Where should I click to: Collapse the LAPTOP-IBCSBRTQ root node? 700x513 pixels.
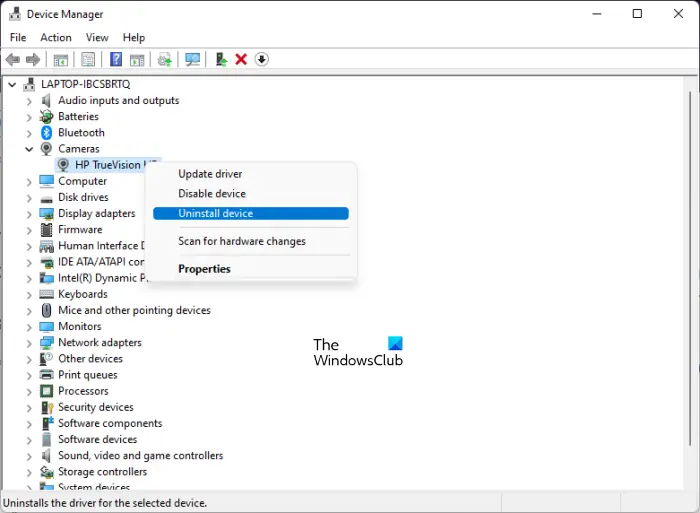pos(12,84)
